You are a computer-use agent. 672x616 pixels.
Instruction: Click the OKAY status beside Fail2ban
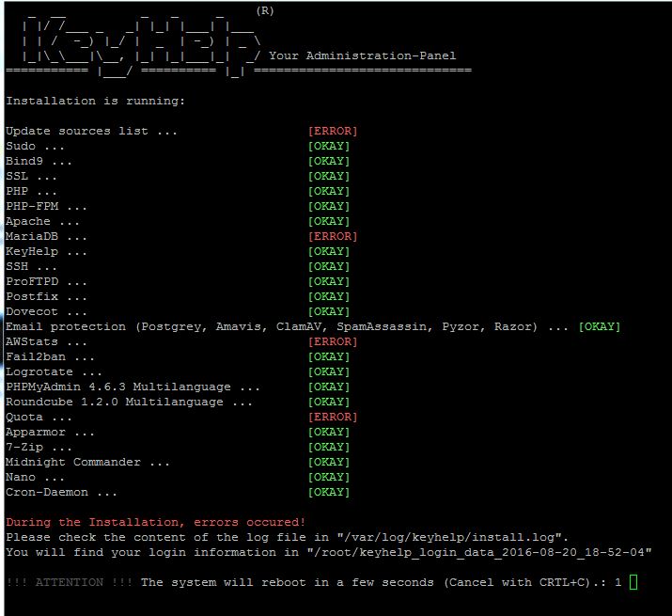pos(329,356)
